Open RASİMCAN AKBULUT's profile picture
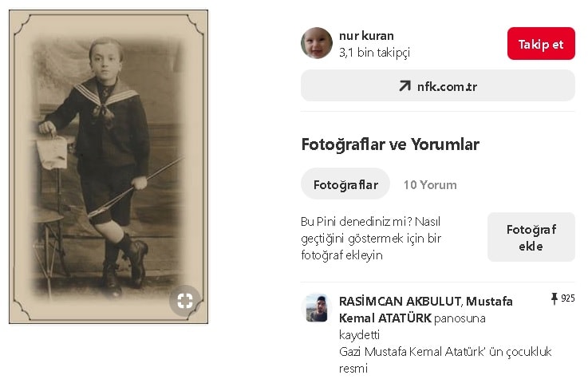This screenshot has height=387, width=588. [317, 309]
